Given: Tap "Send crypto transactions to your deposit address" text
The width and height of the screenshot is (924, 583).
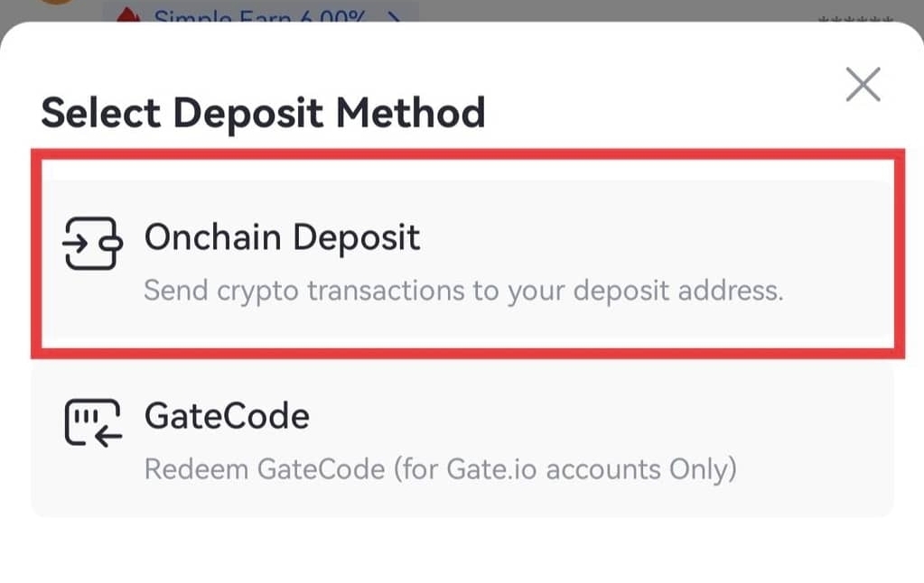Looking at the screenshot, I should (x=462, y=291).
